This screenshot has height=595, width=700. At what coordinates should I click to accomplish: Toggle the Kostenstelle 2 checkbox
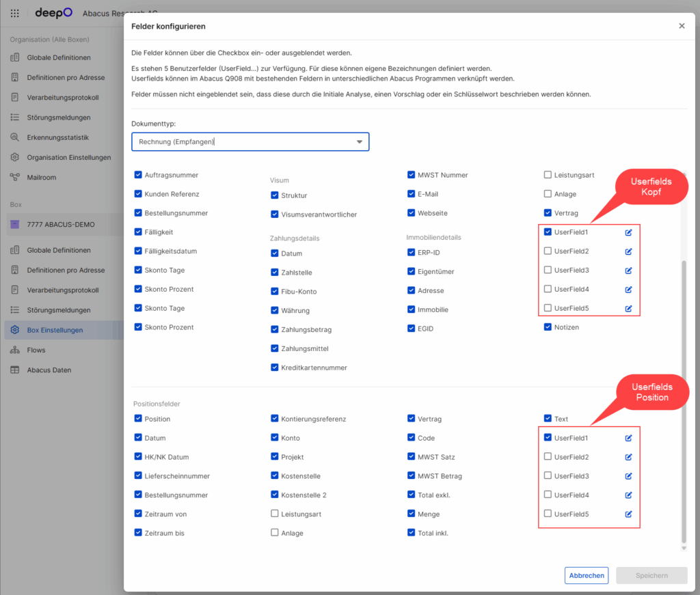(x=275, y=494)
